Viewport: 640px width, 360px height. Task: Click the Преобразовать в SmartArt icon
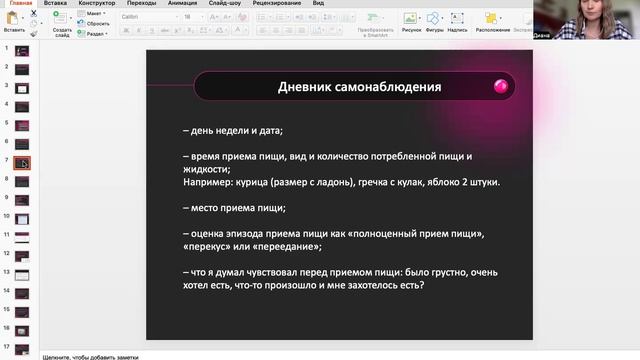coord(373,18)
